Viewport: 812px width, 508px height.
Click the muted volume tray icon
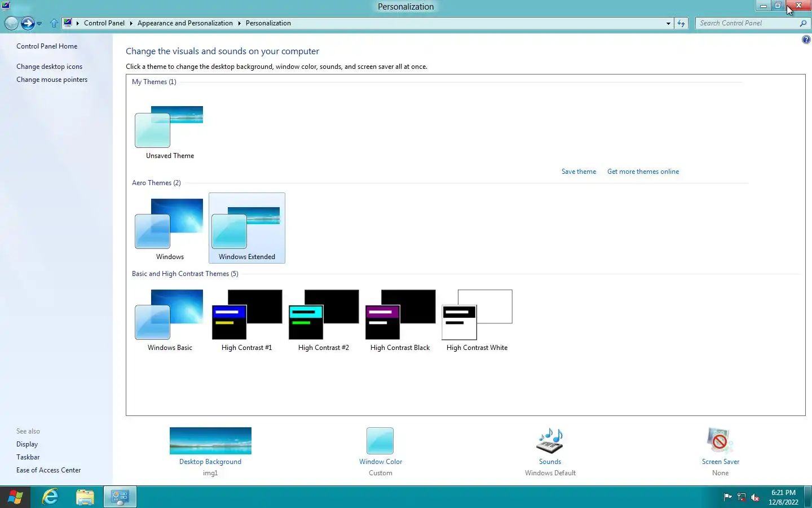[x=756, y=497]
